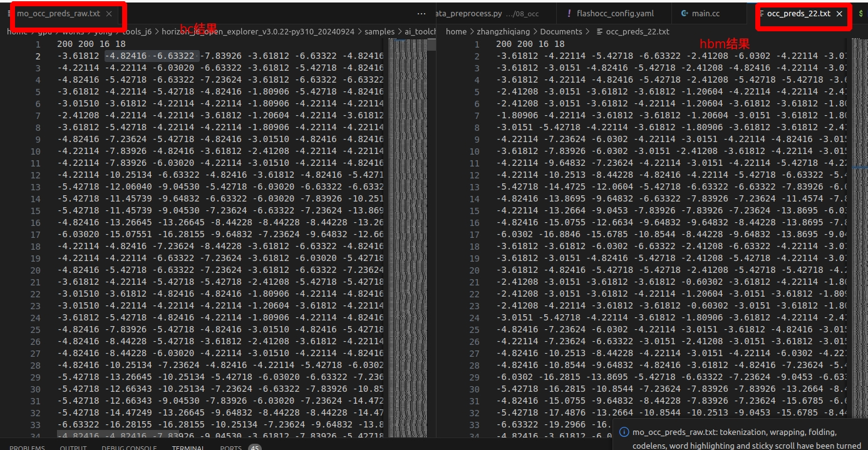This screenshot has height=450, width=868.
Task: Click the YAML icon on flashocc_config.yaml tab
Action: click(569, 14)
